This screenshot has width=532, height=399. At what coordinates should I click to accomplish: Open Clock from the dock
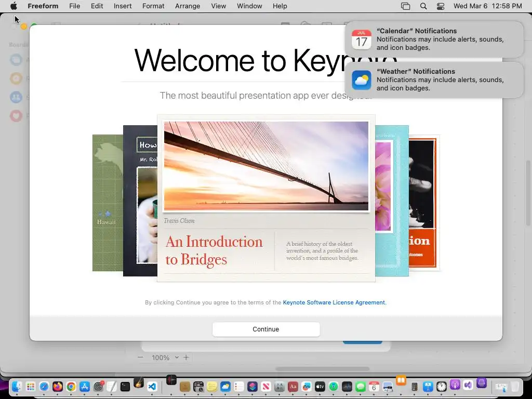(x=442, y=387)
